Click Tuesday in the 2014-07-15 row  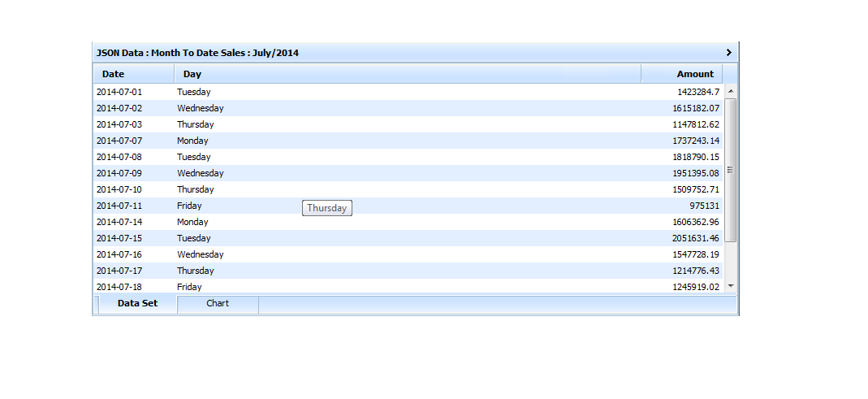pyautogui.click(x=194, y=238)
